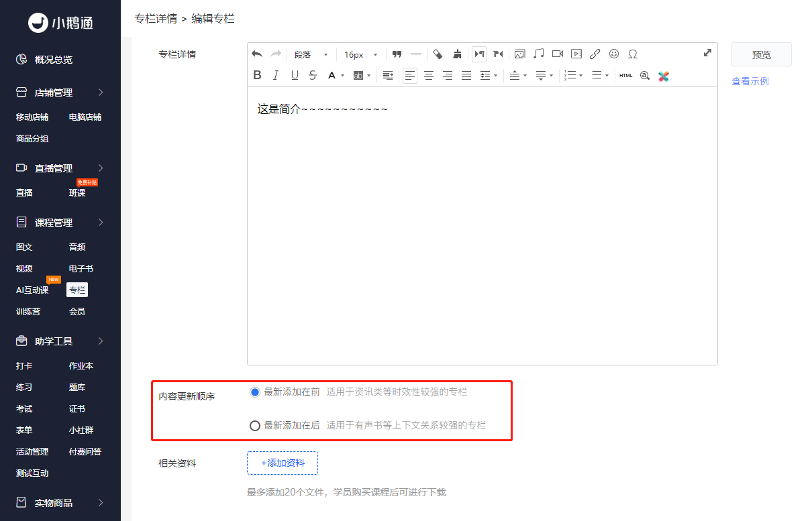This screenshot has width=812, height=521.
Task: Select the 最新添加在前 radio option
Action: tap(254, 392)
